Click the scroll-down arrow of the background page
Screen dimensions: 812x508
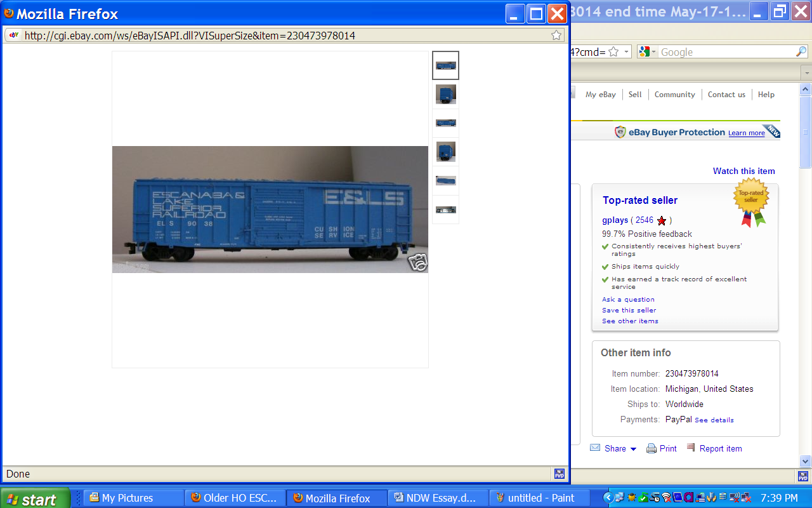pyautogui.click(x=806, y=462)
